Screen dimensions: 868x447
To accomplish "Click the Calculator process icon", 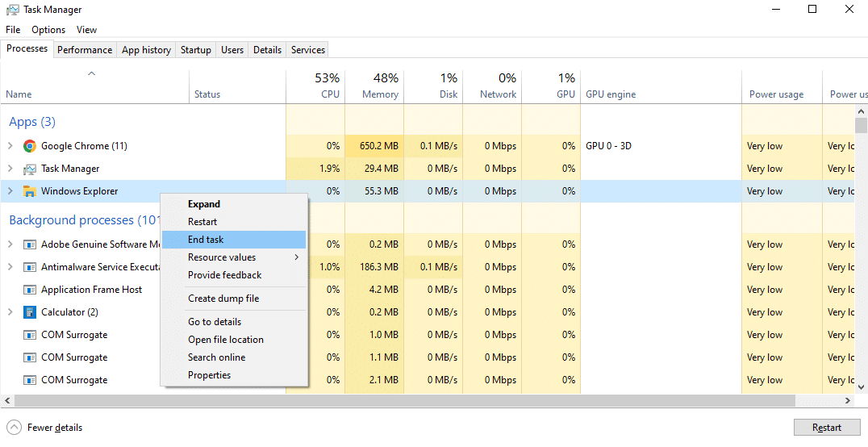I will click(29, 312).
